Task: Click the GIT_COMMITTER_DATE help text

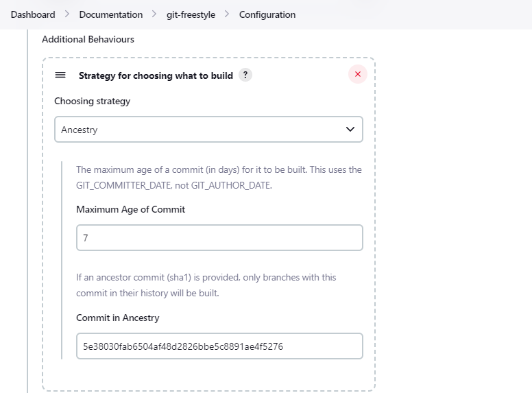Action: [219, 178]
